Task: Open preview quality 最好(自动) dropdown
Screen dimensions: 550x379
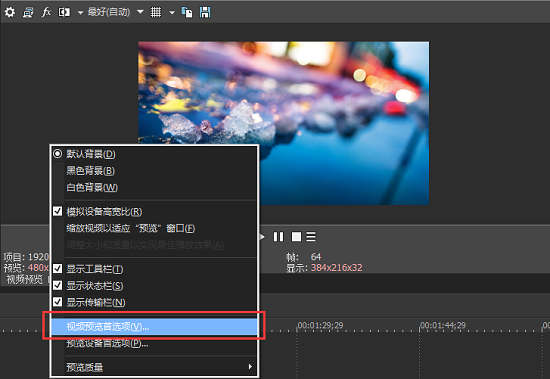Action: pyautogui.click(x=115, y=12)
